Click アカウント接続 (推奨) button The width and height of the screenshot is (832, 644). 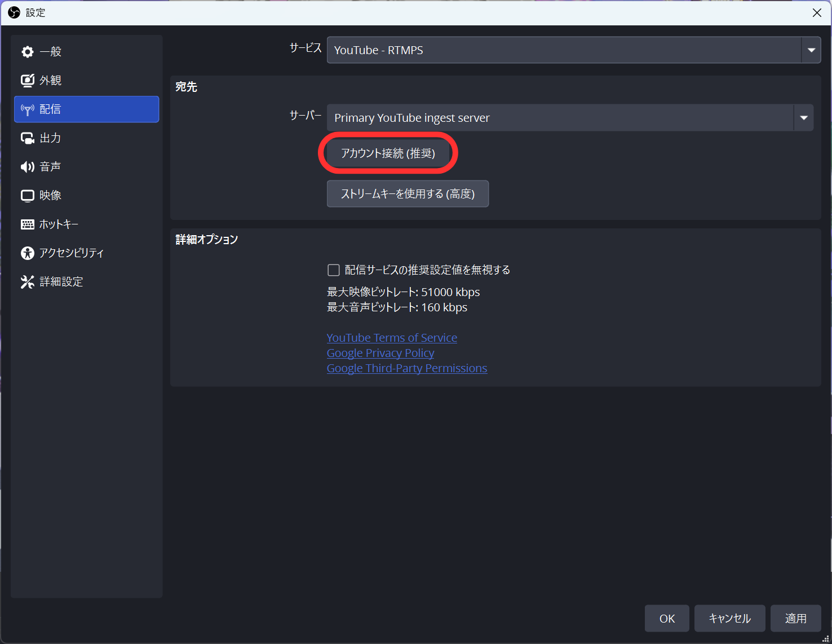click(388, 153)
